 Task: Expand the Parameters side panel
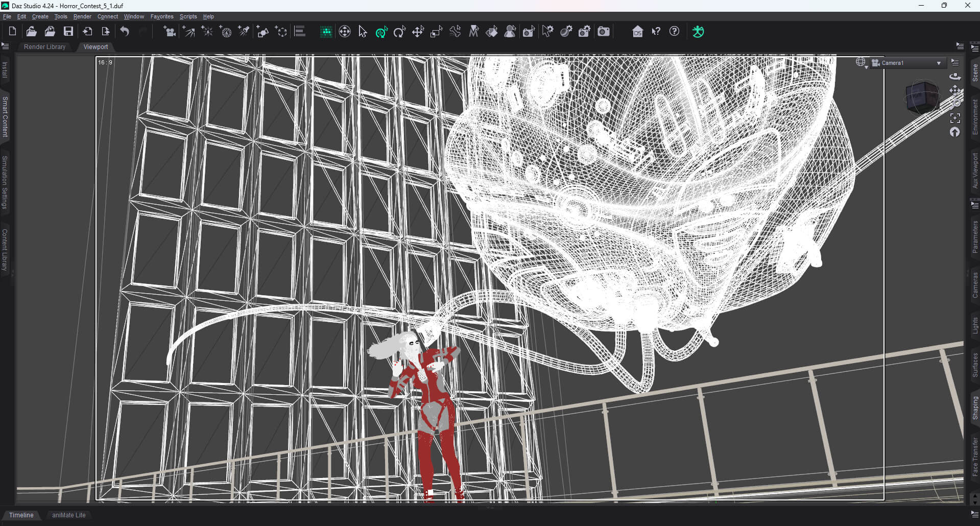pyautogui.click(x=975, y=236)
